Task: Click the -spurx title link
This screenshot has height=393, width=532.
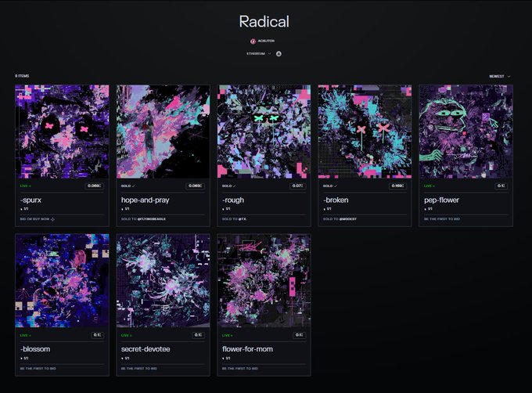Action: (31, 200)
